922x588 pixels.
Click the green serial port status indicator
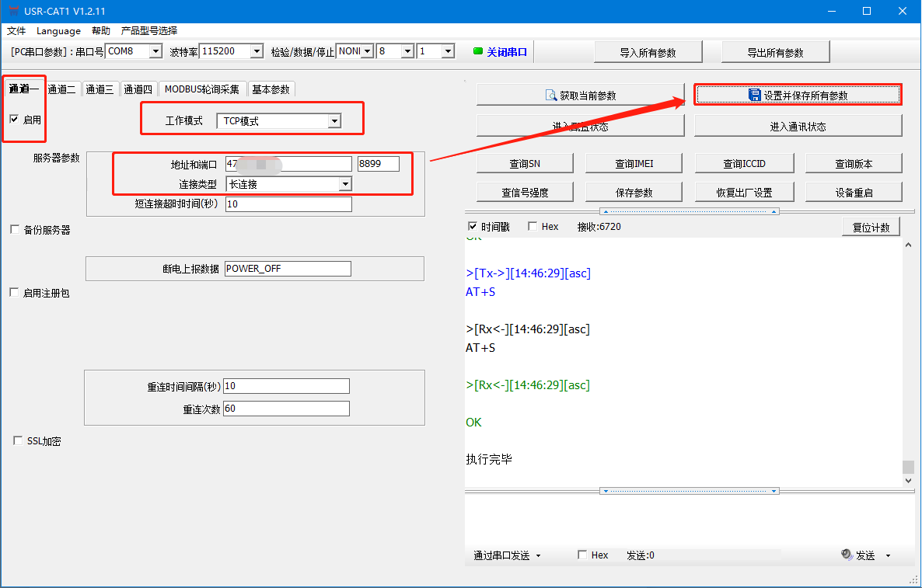tap(478, 52)
